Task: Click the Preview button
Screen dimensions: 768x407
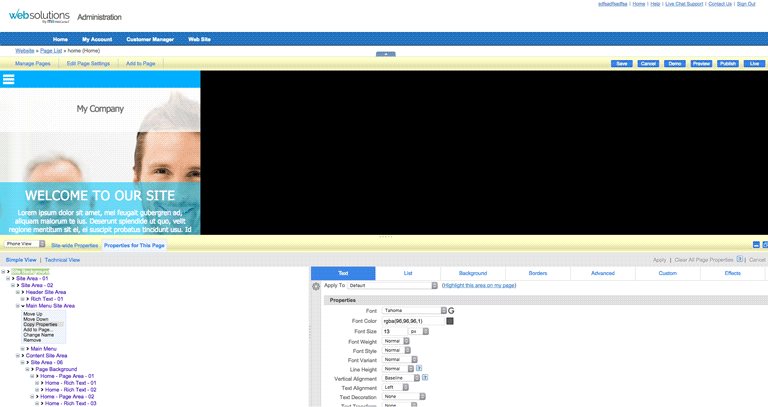Action: (701, 64)
